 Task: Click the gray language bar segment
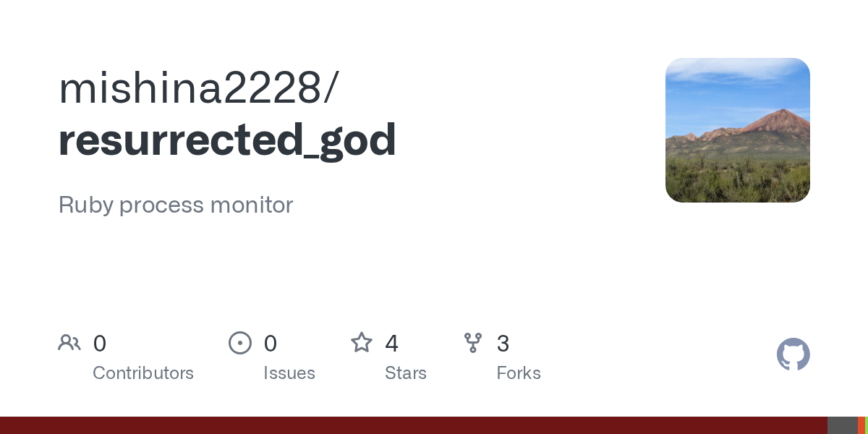coord(843,425)
